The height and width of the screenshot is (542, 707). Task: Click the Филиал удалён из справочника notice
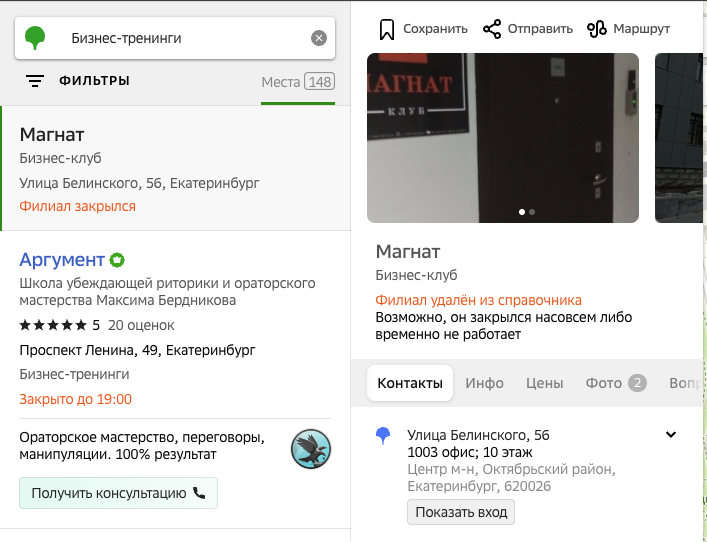point(478,300)
